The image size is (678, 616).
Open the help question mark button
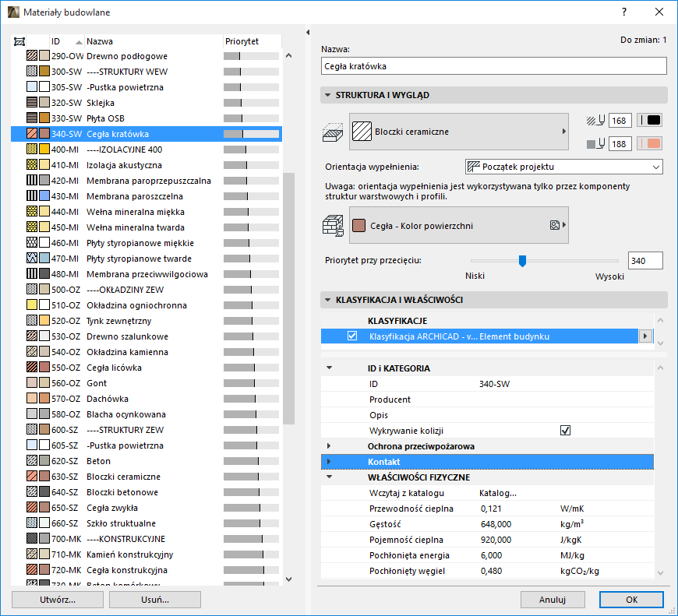pos(623,12)
